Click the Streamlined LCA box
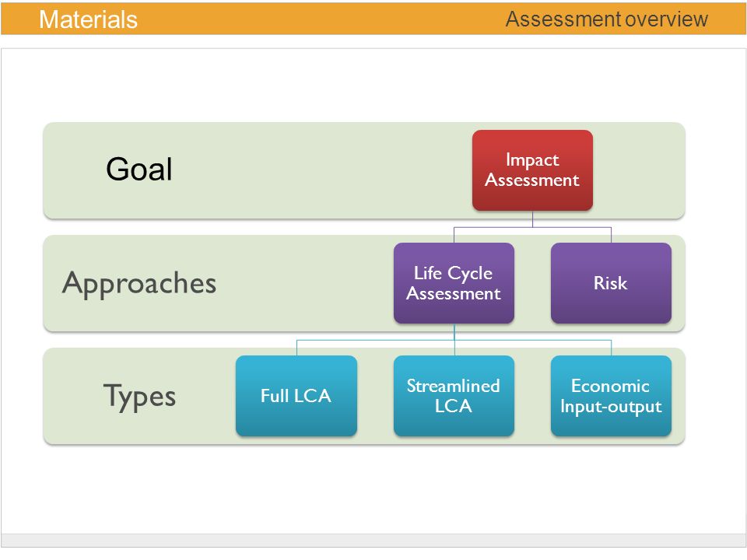 coord(454,396)
